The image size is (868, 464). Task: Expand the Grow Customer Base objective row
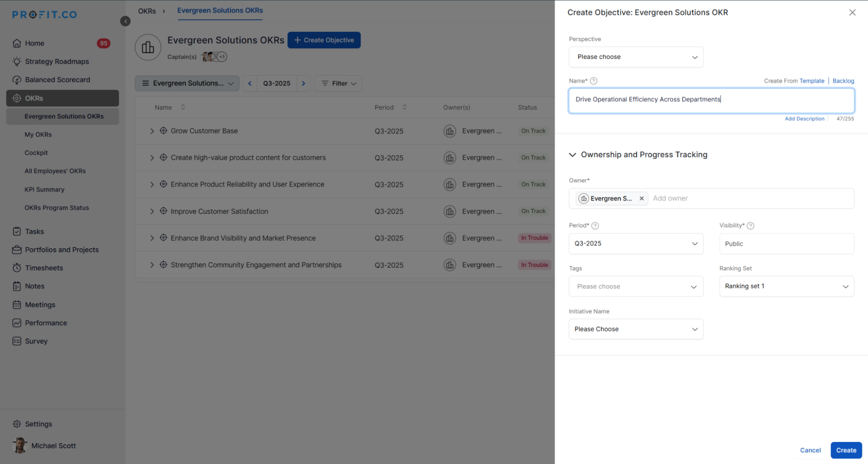pyautogui.click(x=152, y=131)
